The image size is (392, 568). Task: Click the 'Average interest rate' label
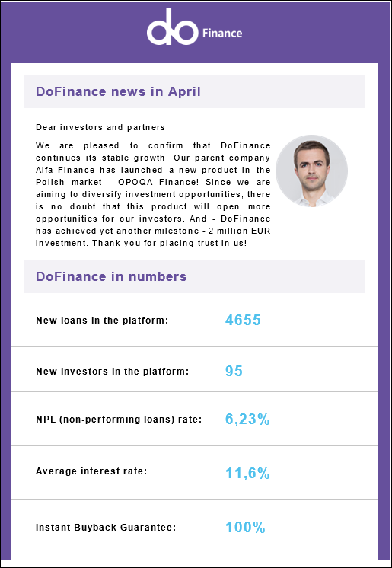click(x=91, y=471)
